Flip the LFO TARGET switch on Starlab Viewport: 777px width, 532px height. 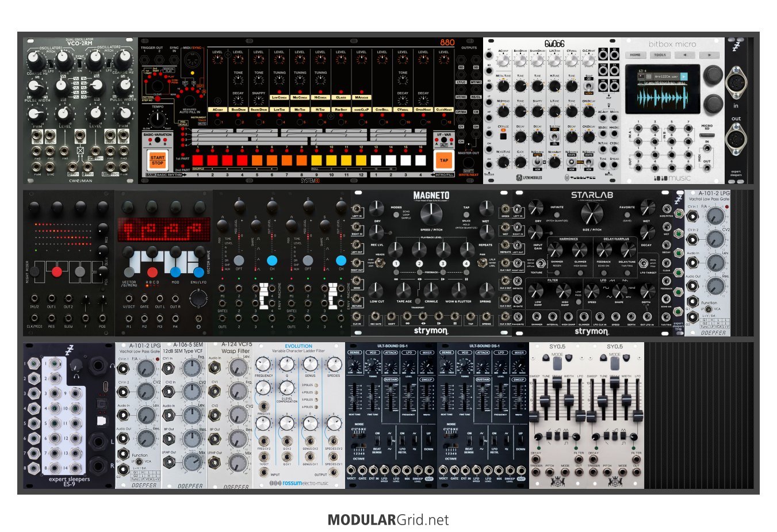click(x=645, y=263)
